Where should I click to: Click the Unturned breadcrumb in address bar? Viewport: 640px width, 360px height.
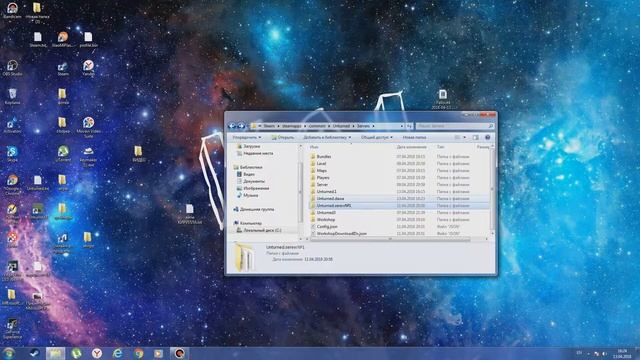[x=341, y=126]
